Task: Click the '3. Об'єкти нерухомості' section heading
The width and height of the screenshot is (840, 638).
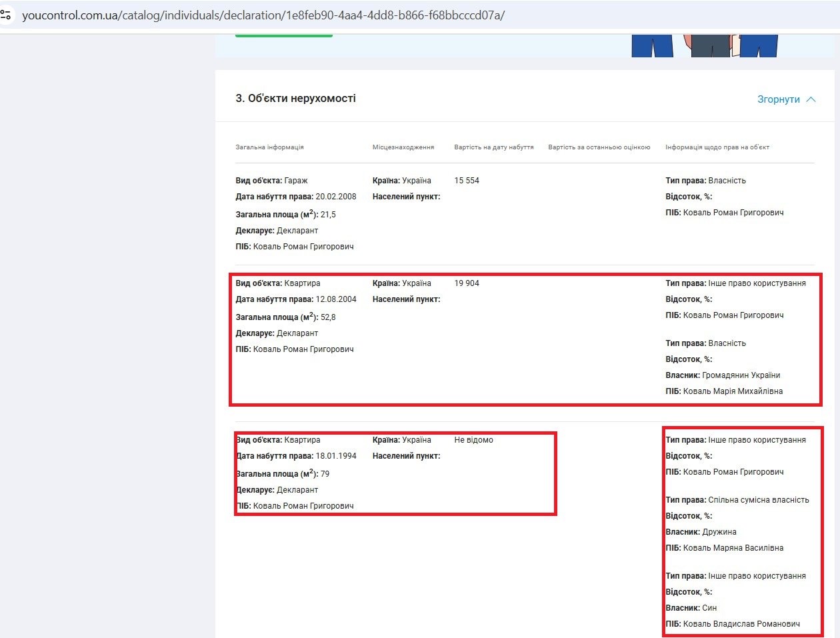Action: pyautogui.click(x=295, y=98)
